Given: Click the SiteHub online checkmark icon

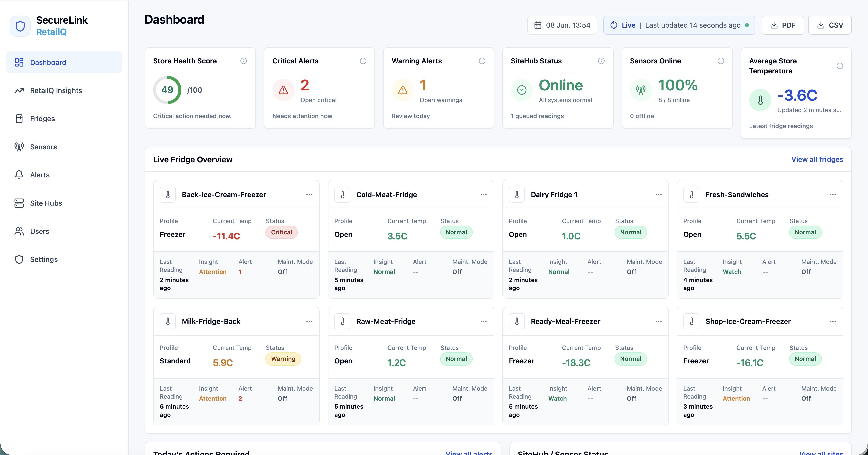Looking at the screenshot, I should (522, 90).
